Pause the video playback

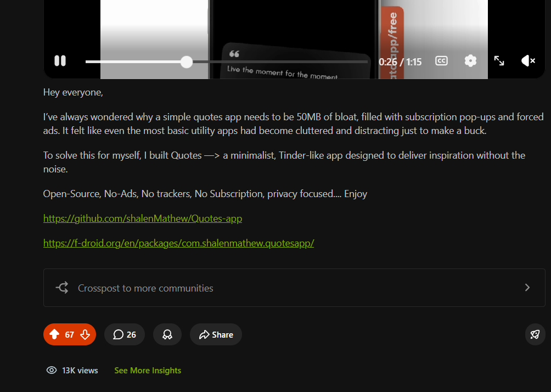tap(60, 61)
